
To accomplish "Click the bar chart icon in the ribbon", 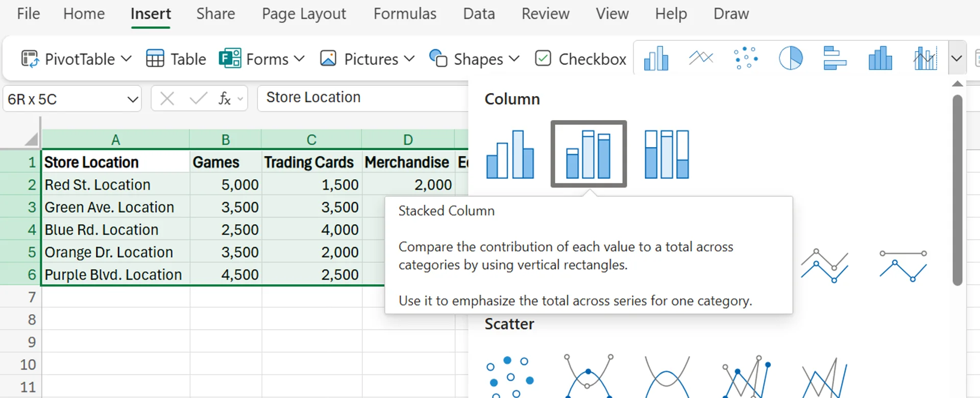I will [x=835, y=58].
